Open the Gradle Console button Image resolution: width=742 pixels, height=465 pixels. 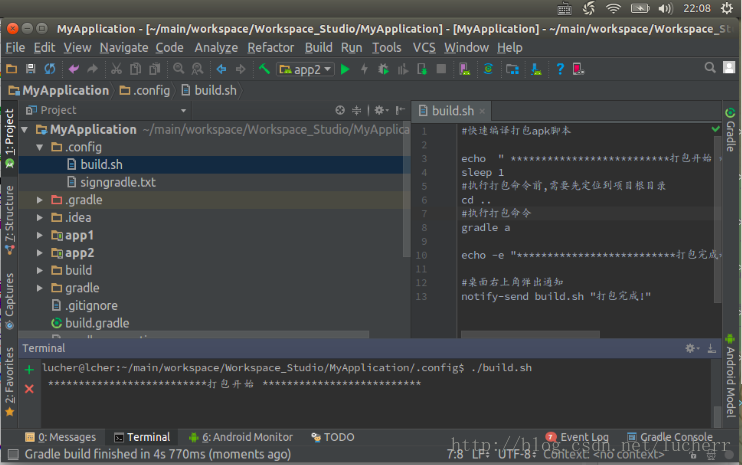click(x=670, y=437)
